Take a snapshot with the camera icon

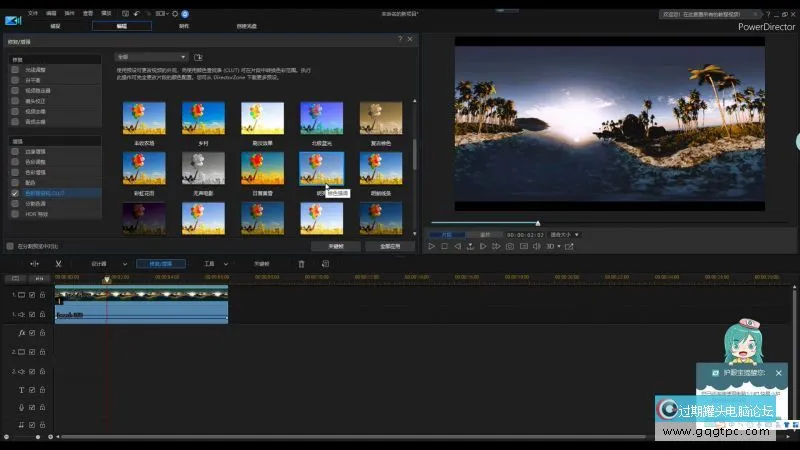tap(510, 246)
